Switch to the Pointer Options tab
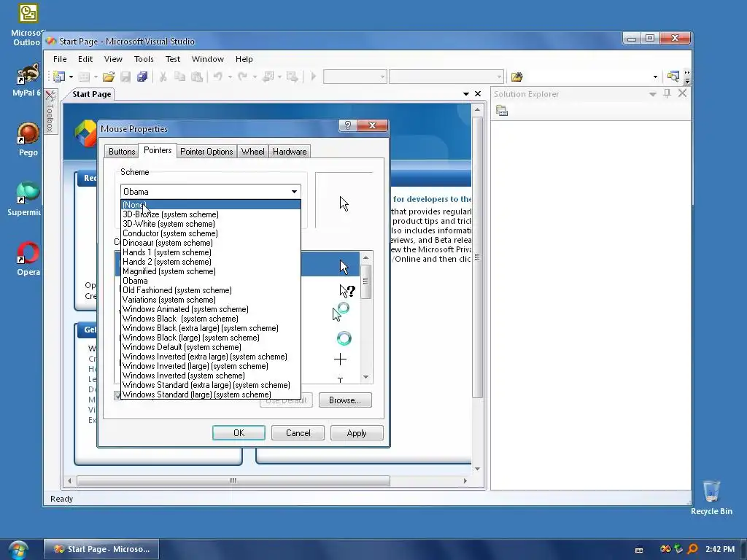The width and height of the screenshot is (747, 560). coord(206,152)
